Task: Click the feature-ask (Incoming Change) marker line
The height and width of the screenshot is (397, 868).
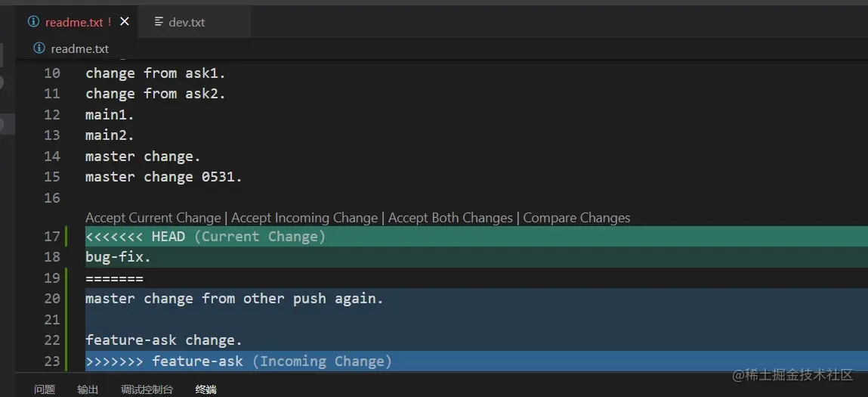Action: click(239, 361)
